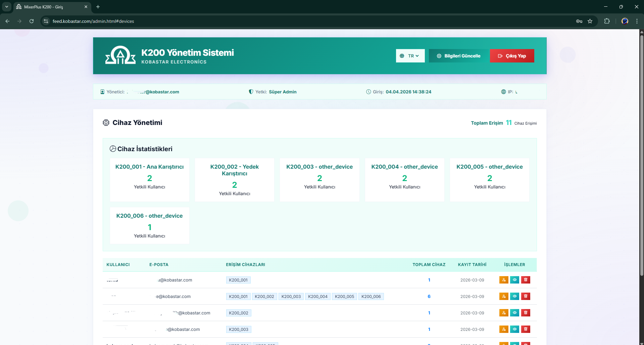The width and height of the screenshot is (644, 345).
Task: Click the red delete icon in first table row
Action: [x=526, y=280]
